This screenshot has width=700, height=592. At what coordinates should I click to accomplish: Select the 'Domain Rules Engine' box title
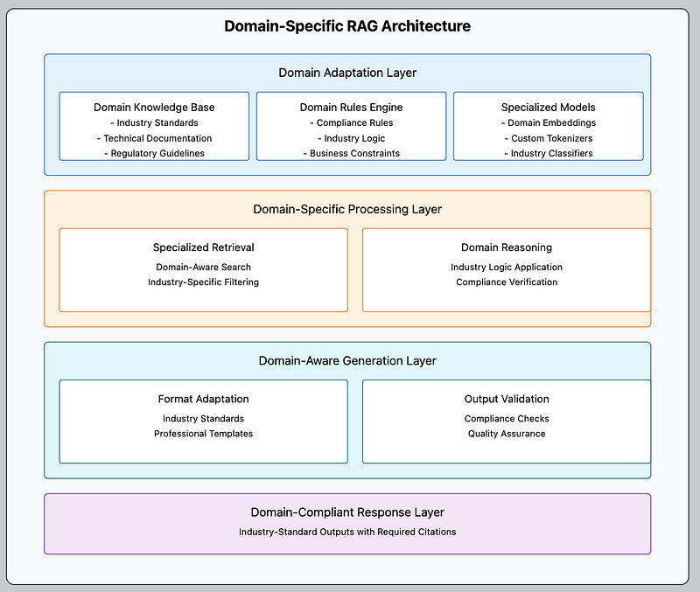pos(352,108)
